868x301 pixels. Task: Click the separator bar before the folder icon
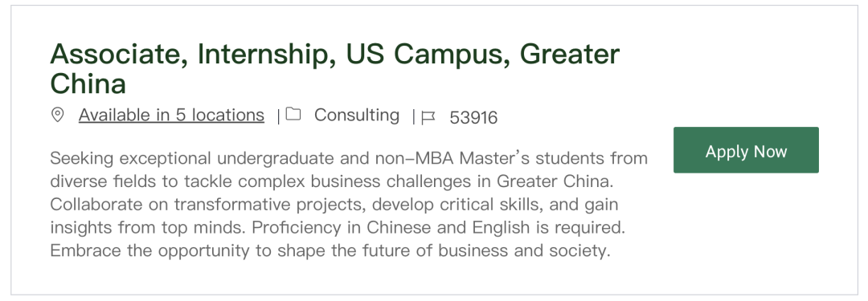pyautogui.click(x=278, y=116)
